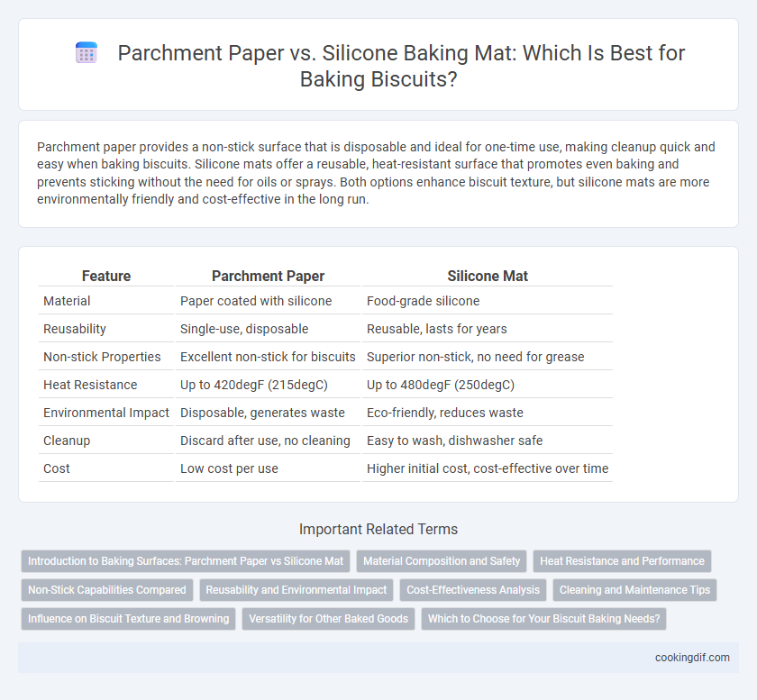The height and width of the screenshot is (700, 757).
Task: Open Introduction to Baking Surfaces tag
Action: pos(186,561)
